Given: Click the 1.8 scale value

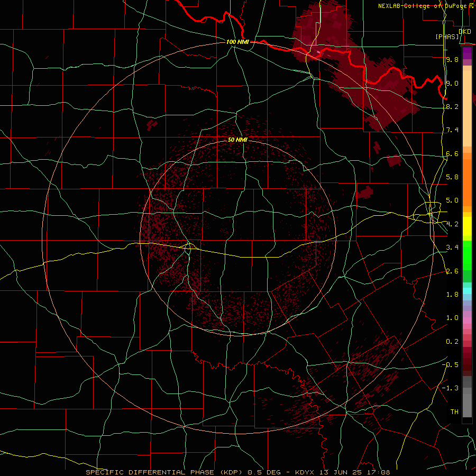Looking at the screenshot, I should 452,295.
